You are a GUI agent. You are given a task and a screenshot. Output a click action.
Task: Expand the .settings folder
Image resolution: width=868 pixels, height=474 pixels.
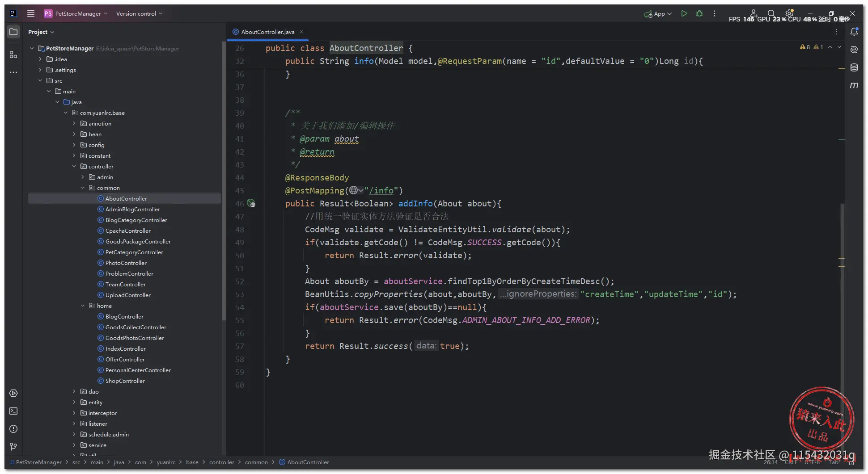40,70
